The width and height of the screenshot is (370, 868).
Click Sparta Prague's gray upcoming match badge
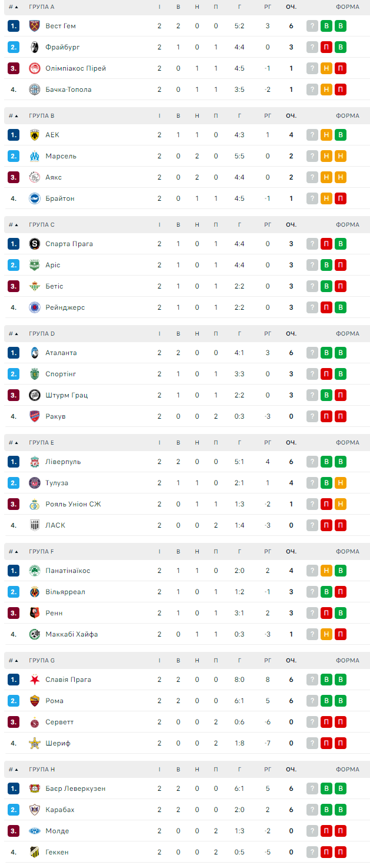pyautogui.click(x=312, y=244)
